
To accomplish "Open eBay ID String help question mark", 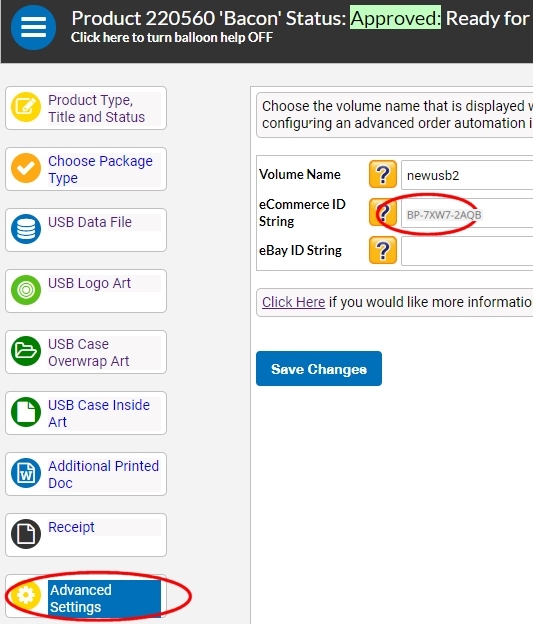I will (x=383, y=250).
